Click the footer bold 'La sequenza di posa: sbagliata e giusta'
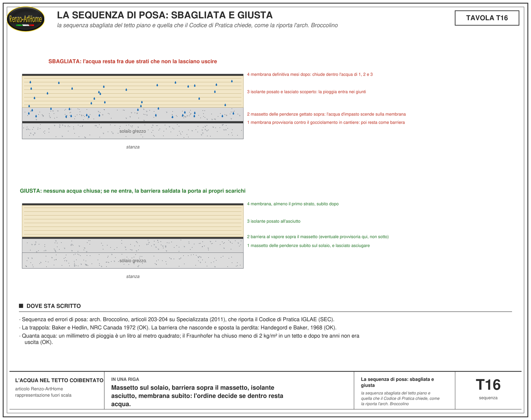 click(397, 382)
